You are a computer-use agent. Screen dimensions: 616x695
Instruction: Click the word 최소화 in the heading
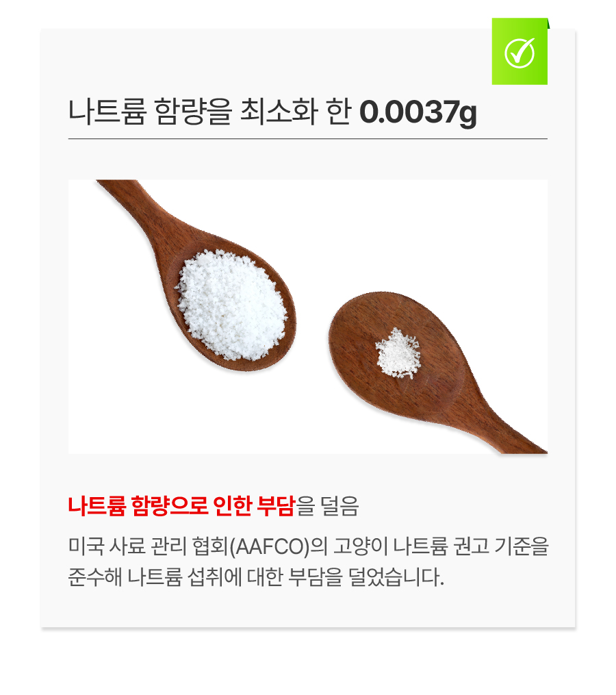pos(279,111)
